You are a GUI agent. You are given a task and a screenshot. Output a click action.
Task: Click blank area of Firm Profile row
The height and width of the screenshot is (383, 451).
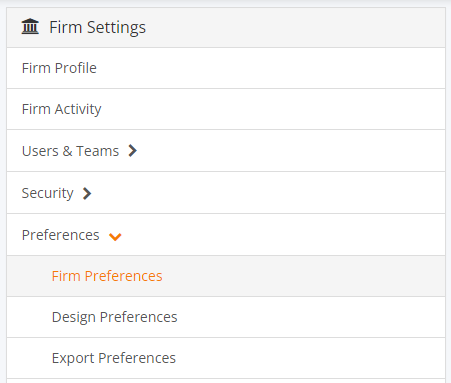coord(270,68)
